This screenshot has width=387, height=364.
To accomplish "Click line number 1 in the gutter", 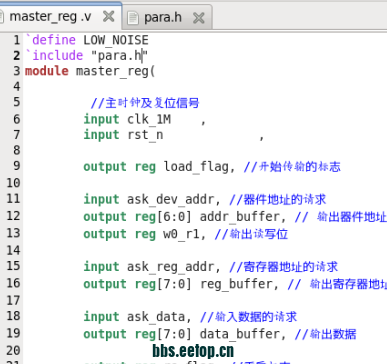I will click(17, 40).
